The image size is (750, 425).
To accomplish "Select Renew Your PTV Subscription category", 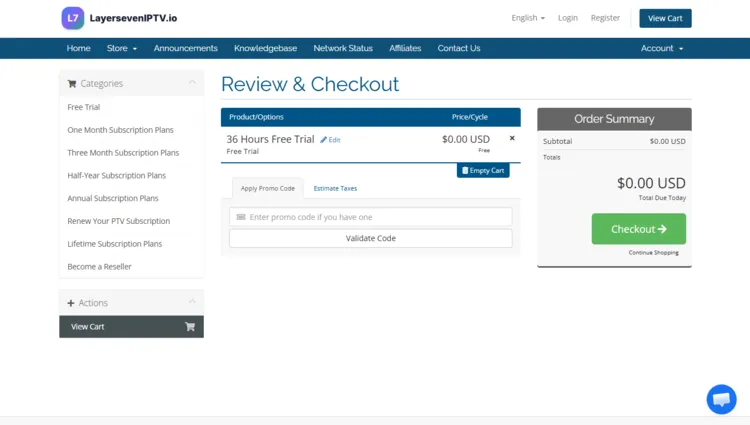I will [132, 221].
